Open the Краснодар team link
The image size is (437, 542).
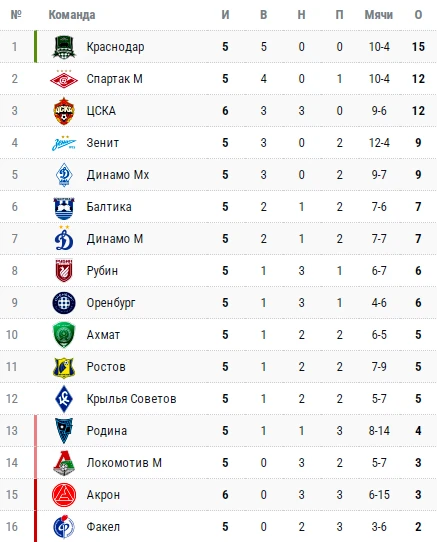[115, 47]
